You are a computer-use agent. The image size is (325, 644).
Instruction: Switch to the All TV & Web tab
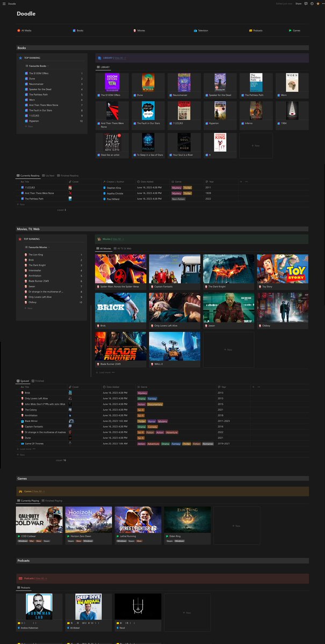tap(123, 248)
